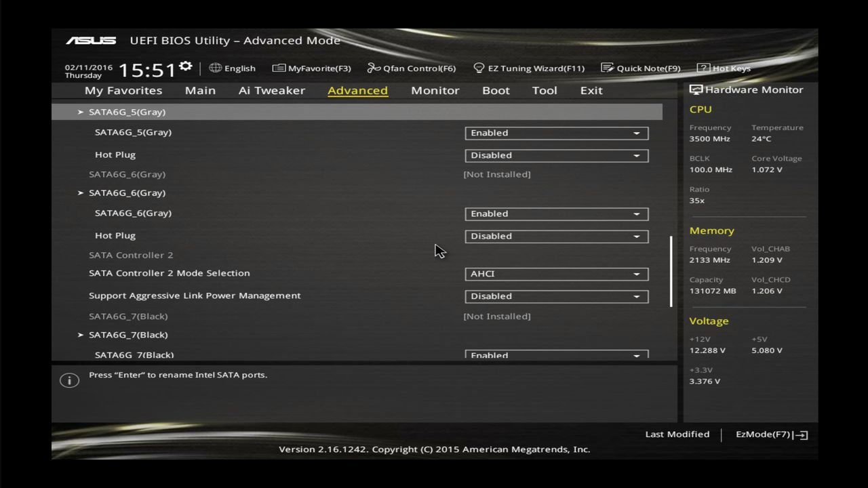Click the globe language icon
This screenshot has width=868, height=488.
point(216,68)
